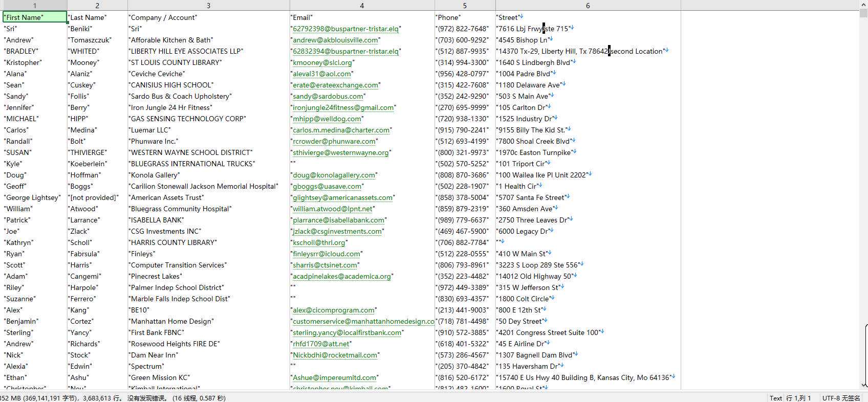Click phone cell "(972) 822-7648"

coord(465,29)
